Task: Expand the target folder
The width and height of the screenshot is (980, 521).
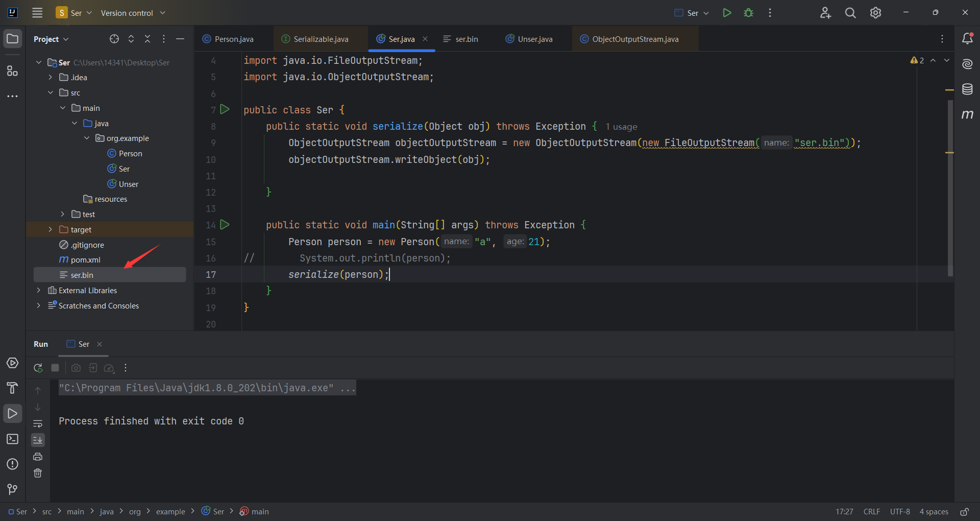Action: [50, 229]
